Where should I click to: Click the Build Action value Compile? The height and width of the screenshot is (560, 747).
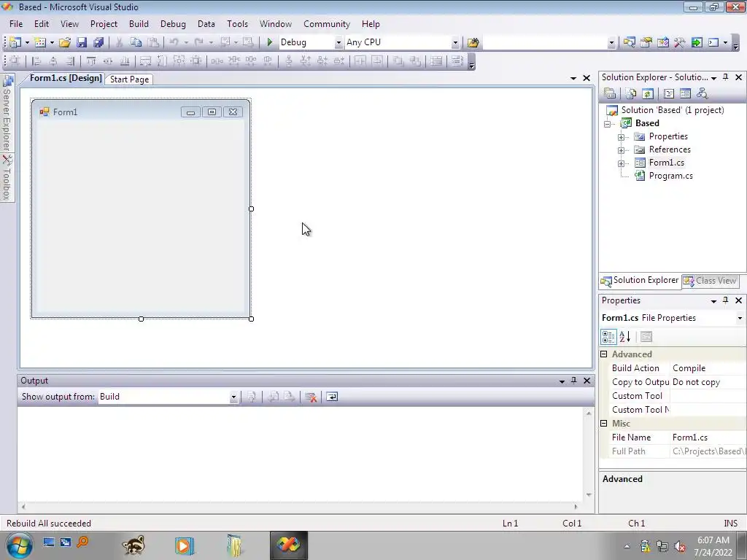point(708,368)
